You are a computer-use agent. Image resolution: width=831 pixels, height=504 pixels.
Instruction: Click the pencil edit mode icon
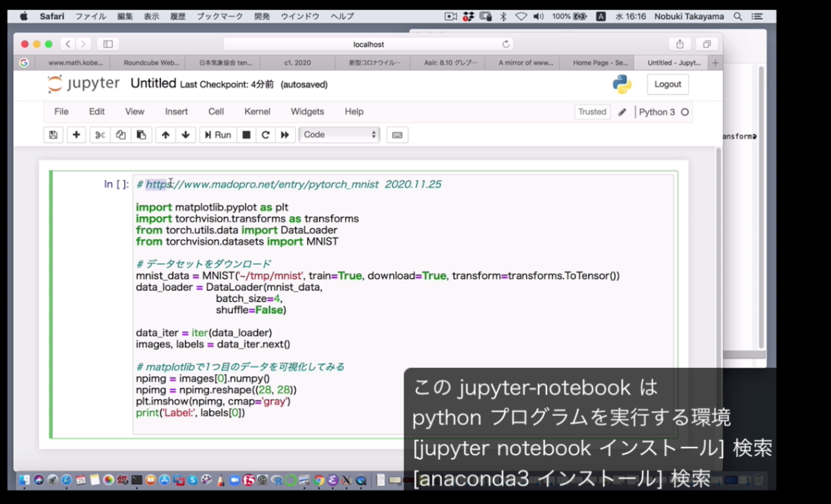coord(622,112)
